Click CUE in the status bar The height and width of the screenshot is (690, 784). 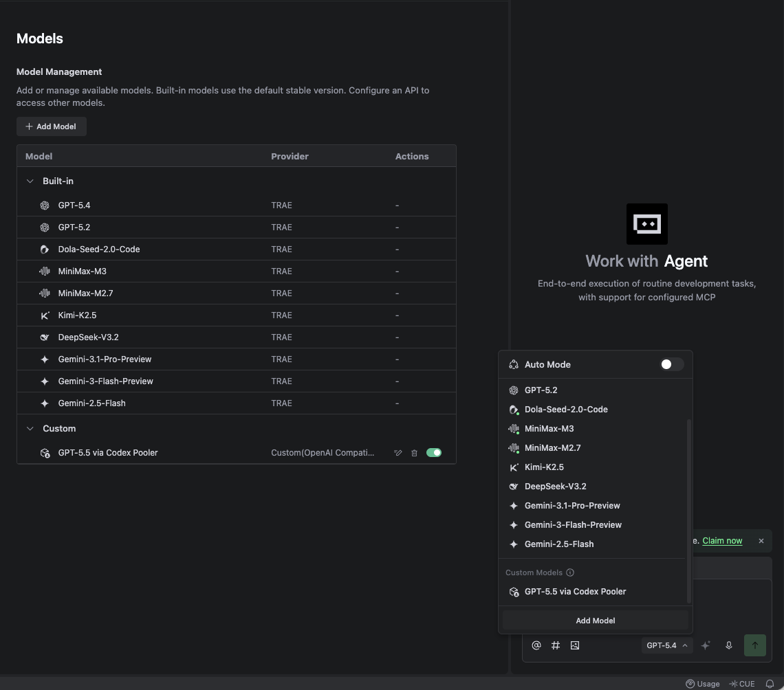pos(742,684)
